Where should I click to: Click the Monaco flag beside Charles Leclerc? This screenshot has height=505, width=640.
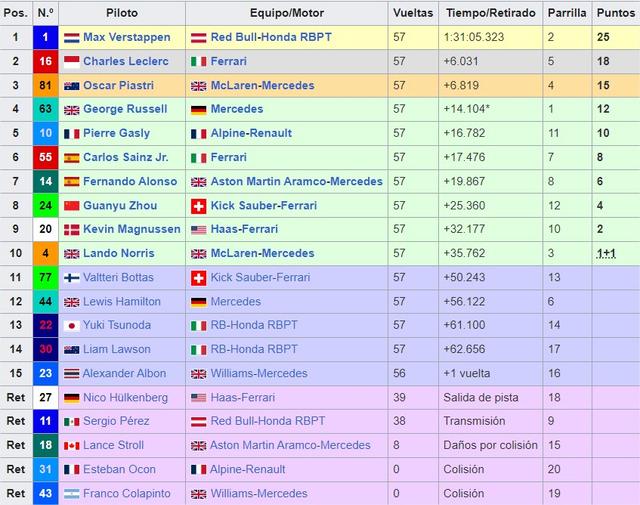[71, 62]
